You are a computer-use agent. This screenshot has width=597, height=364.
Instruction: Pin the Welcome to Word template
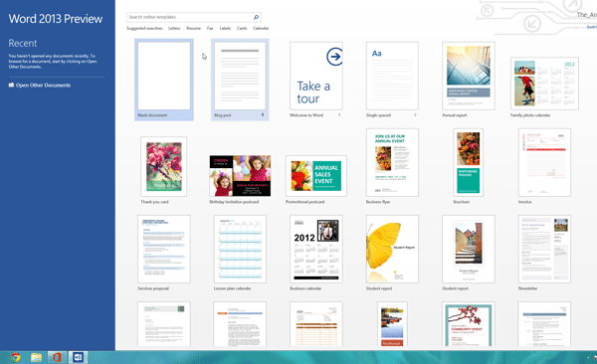click(x=339, y=114)
